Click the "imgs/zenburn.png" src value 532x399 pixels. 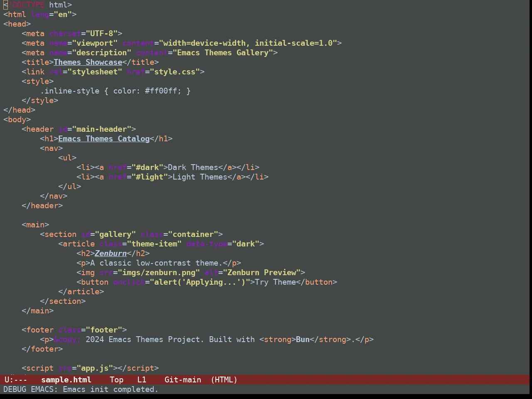(159, 273)
